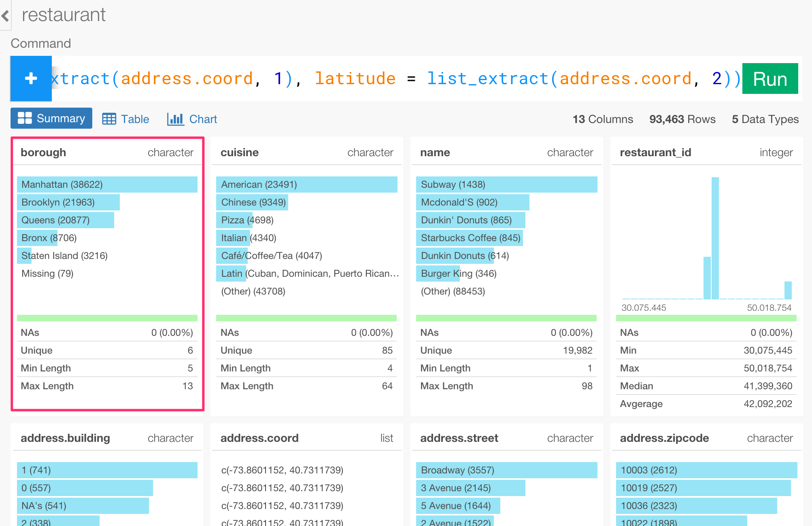Click the blue plus add-step button

pos(31,78)
